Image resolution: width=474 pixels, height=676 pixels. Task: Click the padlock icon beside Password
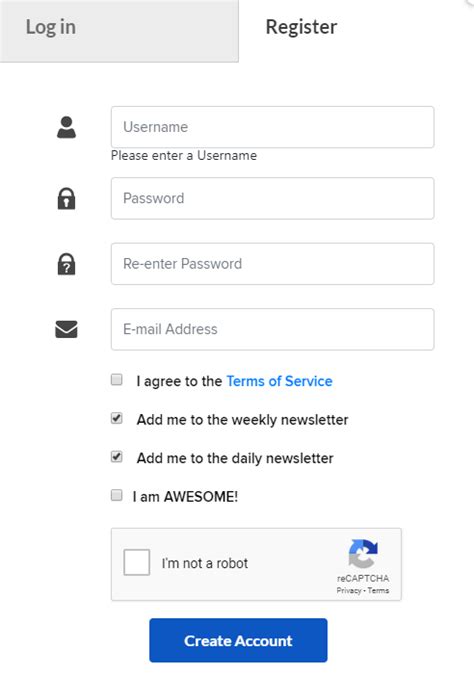click(x=66, y=198)
